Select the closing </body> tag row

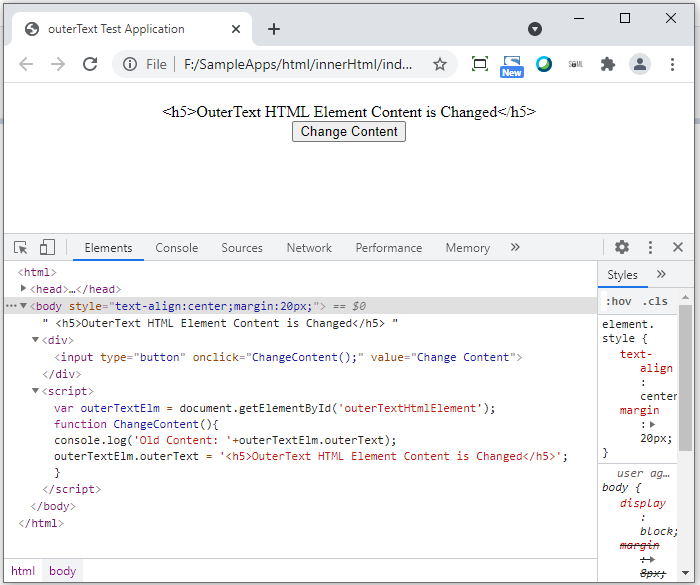pos(53,506)
